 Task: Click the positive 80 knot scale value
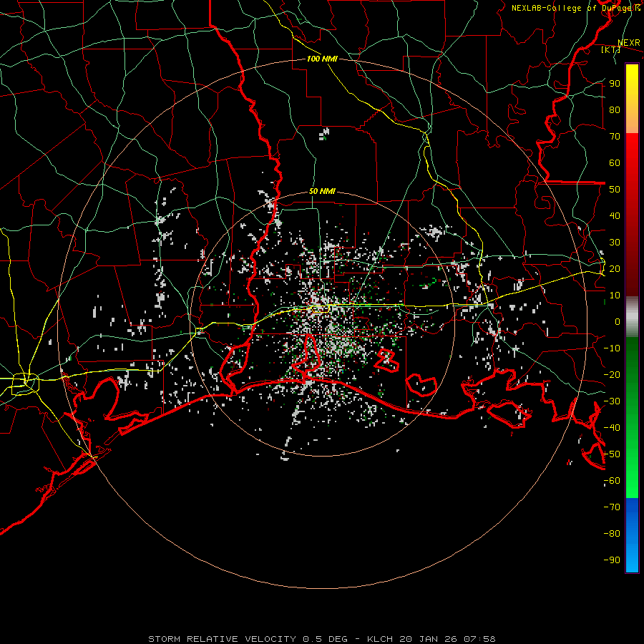click(615, 109)
